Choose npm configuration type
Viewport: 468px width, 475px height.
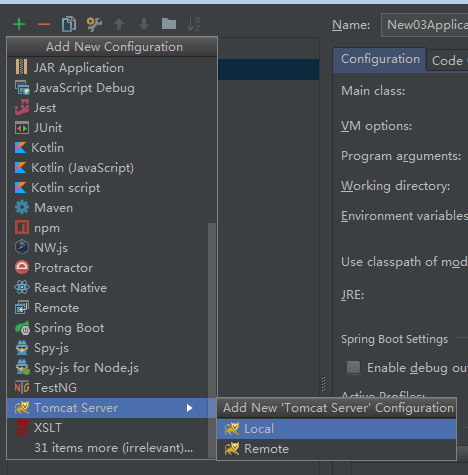click(108, 228)
